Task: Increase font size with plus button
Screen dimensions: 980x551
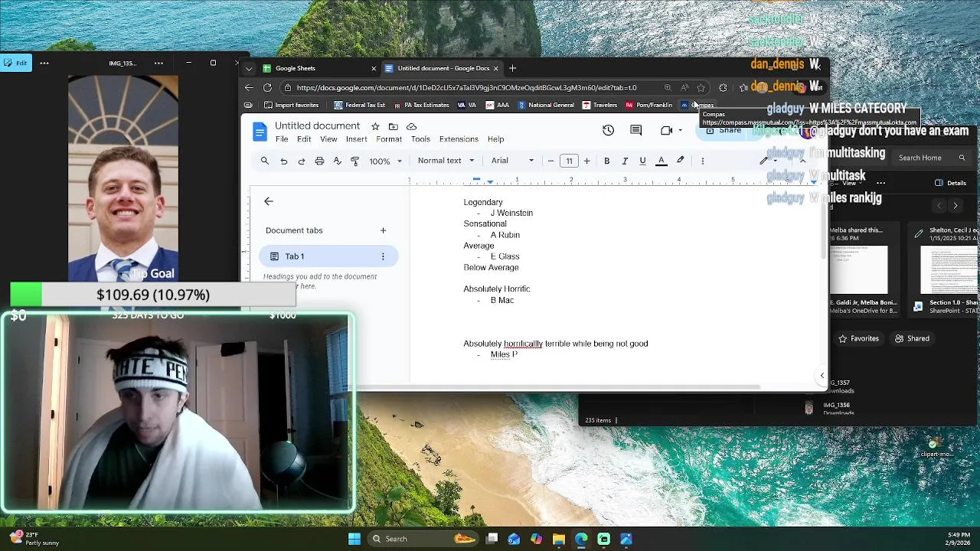Action: (586, 161)
